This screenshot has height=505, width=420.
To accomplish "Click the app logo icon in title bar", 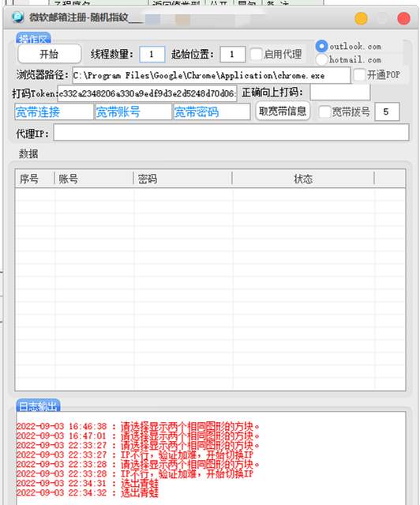I will 17,17.
